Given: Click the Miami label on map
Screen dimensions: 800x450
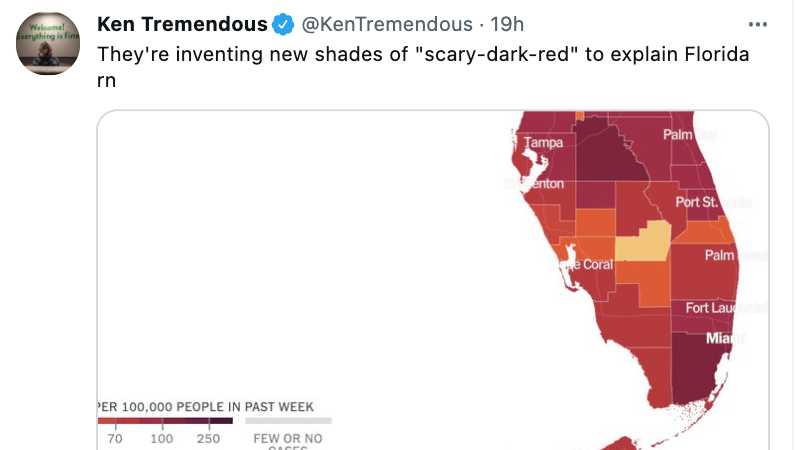Looking at the screenshot, I should click(x=726, y=338).
